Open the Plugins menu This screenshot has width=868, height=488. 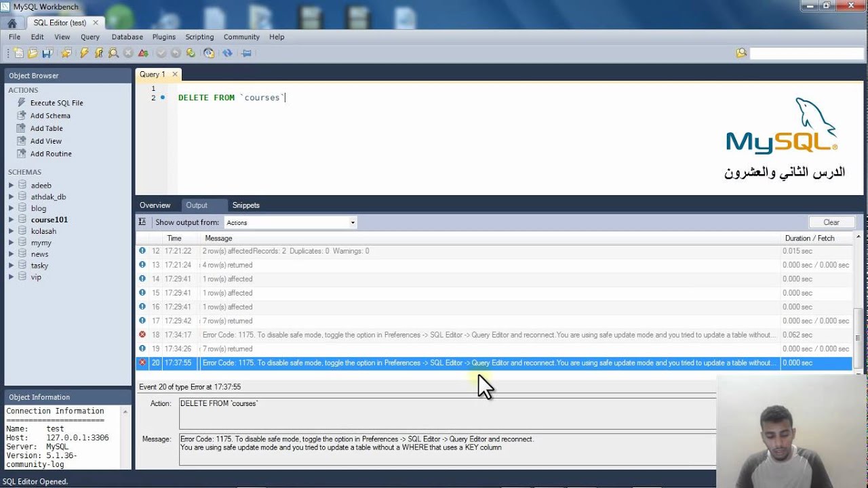164,37
